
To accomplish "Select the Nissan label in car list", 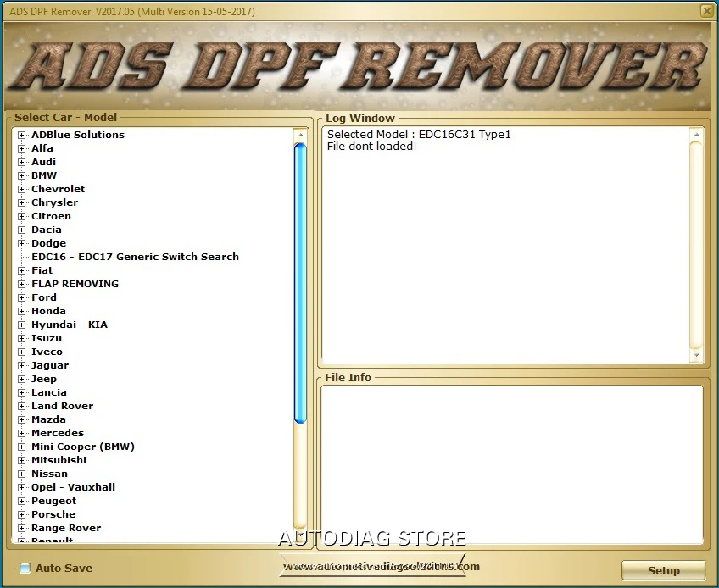I will click(49, 474).
